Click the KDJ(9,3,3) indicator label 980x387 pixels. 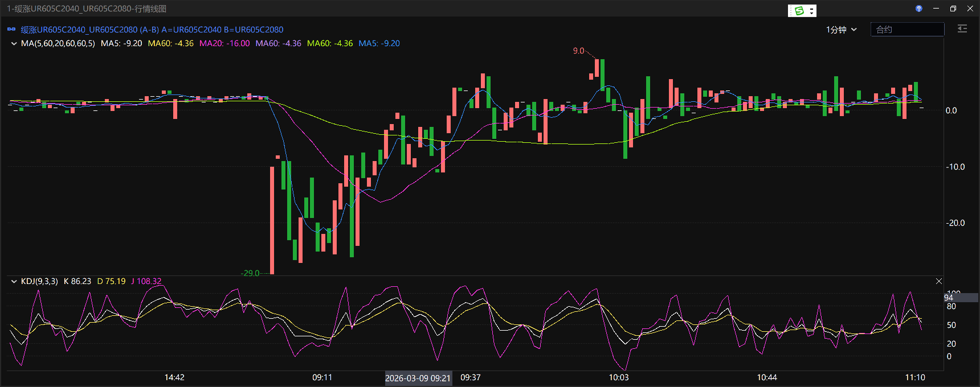pos(39,281)
